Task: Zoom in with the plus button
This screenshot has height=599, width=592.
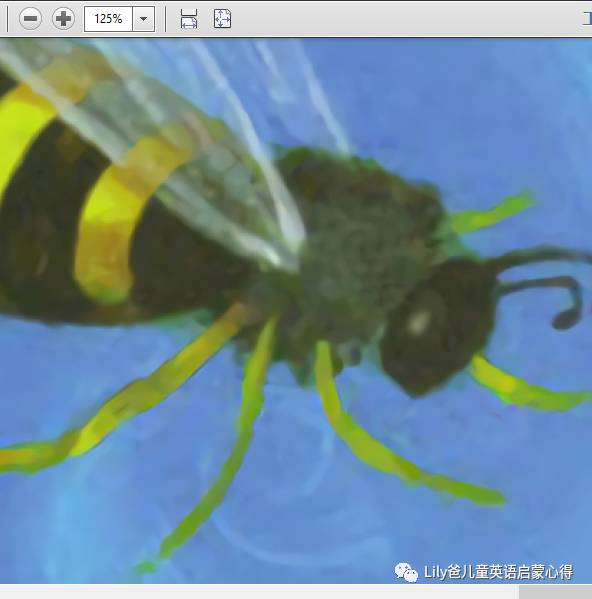Action: click(x=63, y=18)
